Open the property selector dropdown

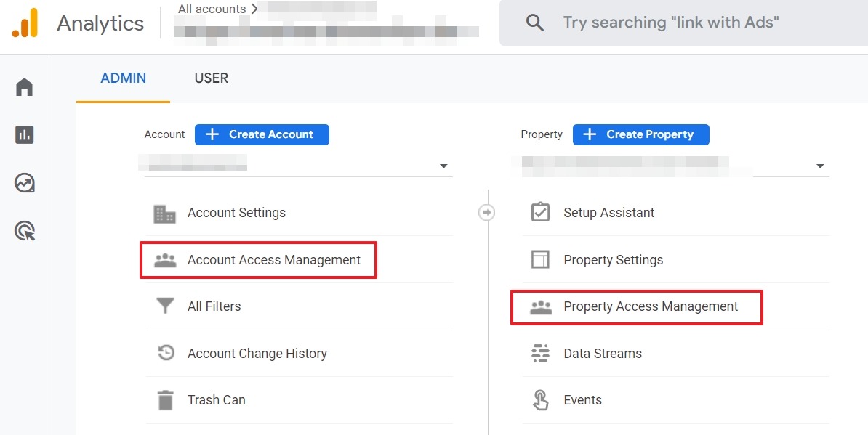[820, 166]
